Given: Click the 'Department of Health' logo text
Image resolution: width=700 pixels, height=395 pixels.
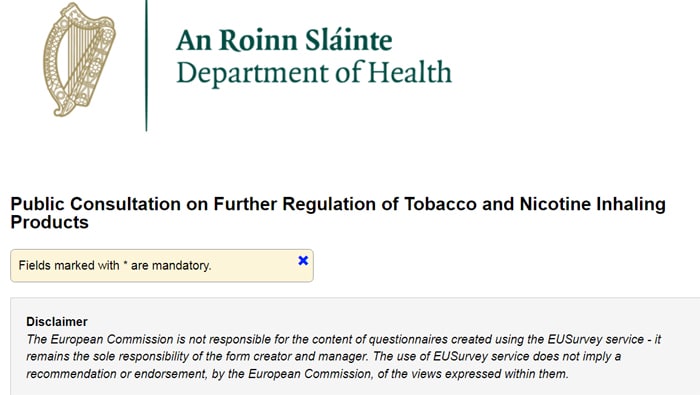Looking at the screenshot, I should tap(314, 72).
